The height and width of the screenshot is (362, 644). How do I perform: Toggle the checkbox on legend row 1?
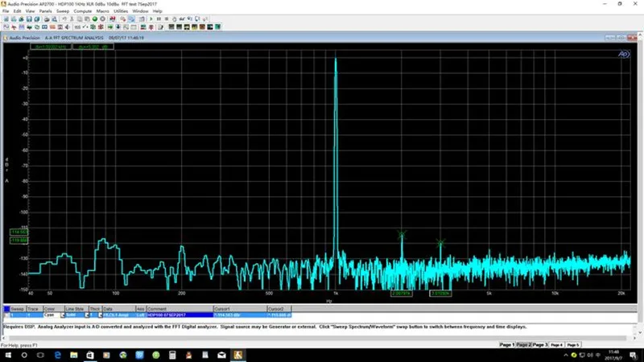pyautogui.click(x=6, y=315)
